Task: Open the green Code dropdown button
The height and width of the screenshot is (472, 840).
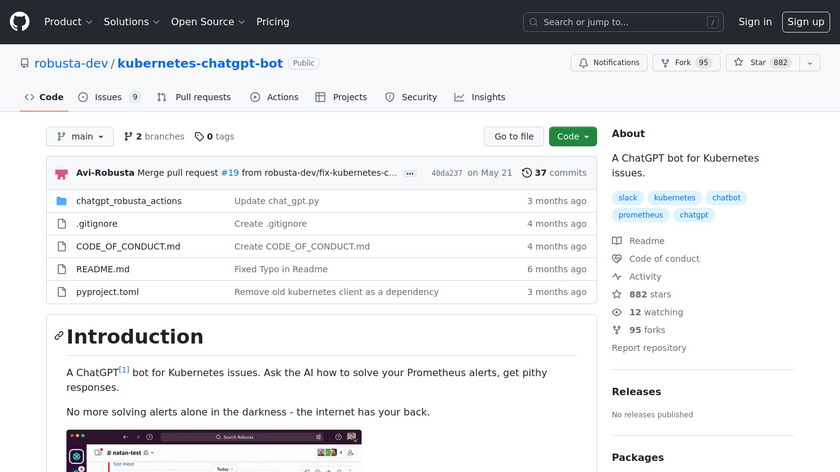Action: [x=573, y=137]
